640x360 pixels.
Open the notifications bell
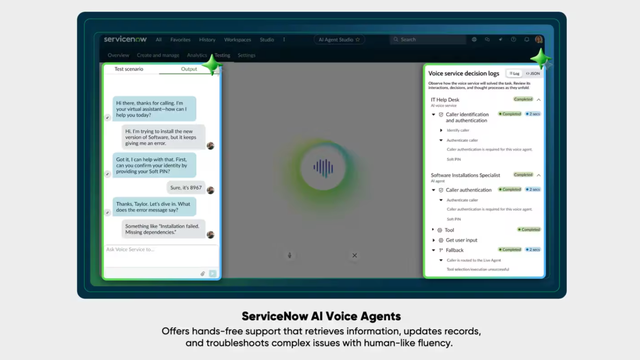tap(527, 40)
